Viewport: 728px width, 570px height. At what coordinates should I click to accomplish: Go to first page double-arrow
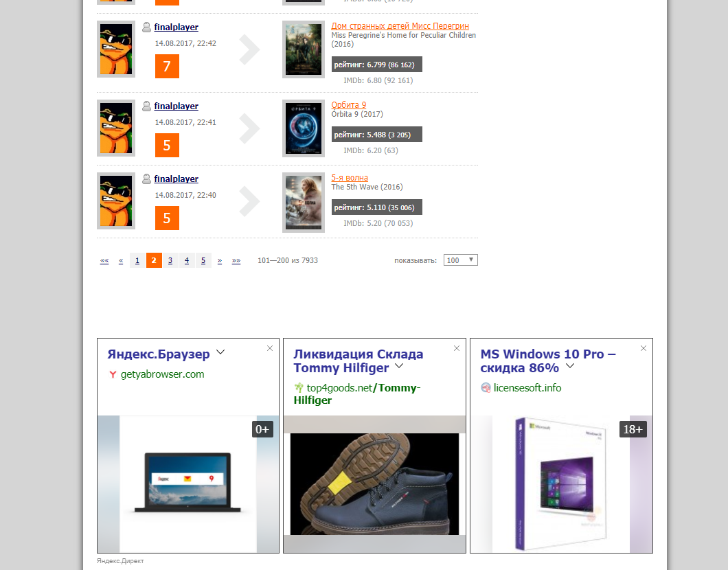point(104,260)
